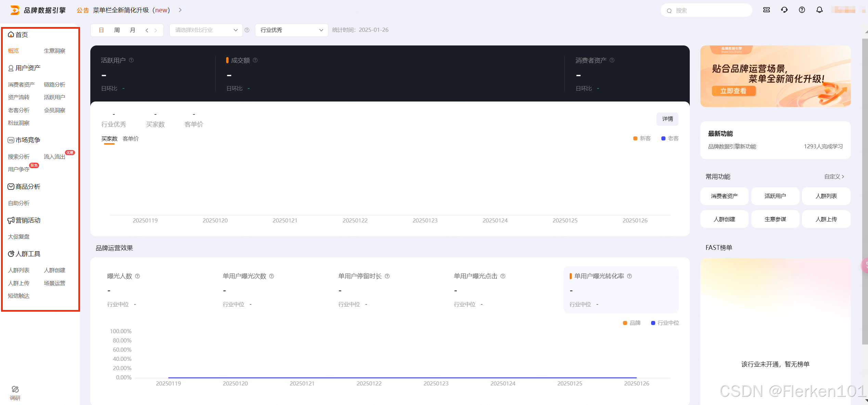Click the info icon next to 活跃用户
This screenshot has height=405, width=868.
(x=131, y=60)
